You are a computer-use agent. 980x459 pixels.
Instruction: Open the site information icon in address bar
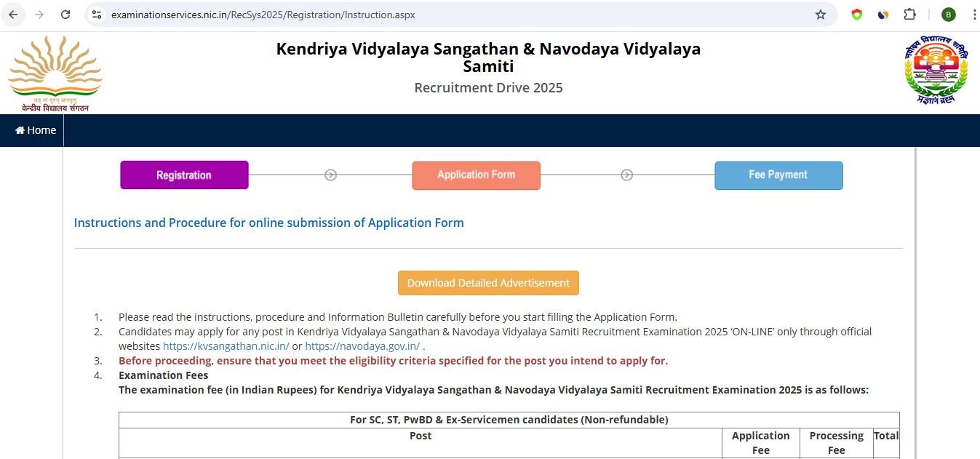tap(97, 15)
